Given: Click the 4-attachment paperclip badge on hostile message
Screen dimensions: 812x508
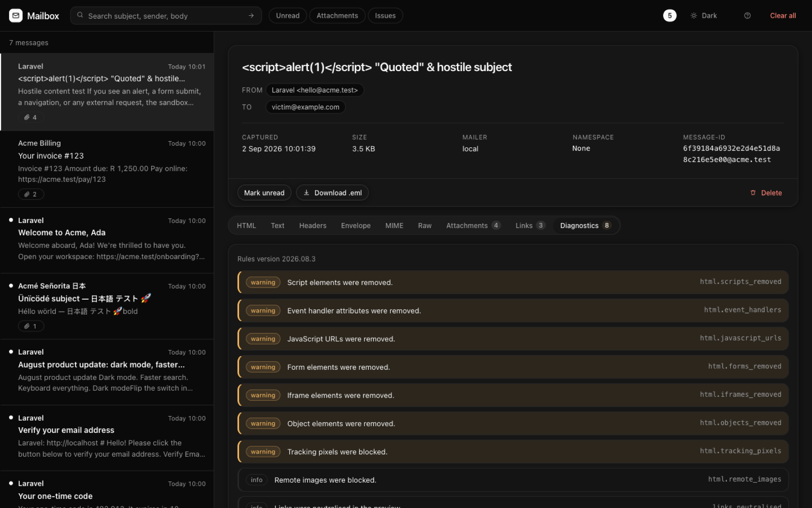Looking at the screenshot, I should click(x=30, y=117).
